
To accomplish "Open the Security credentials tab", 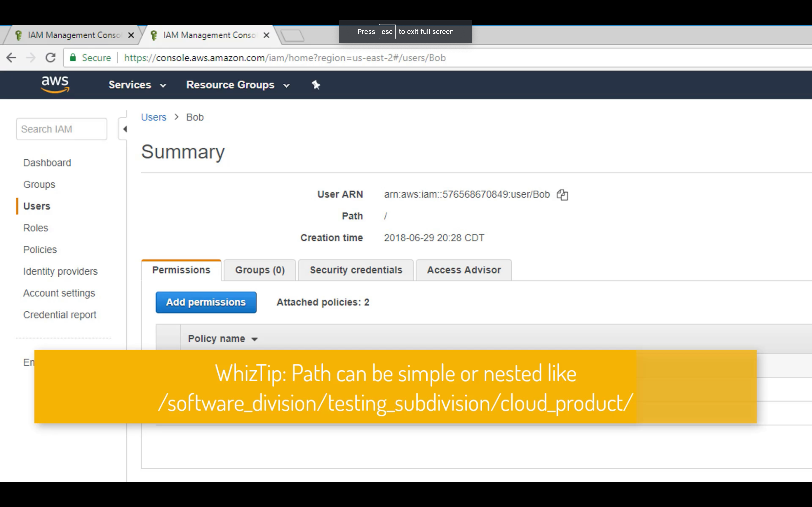I will [x=356, y=270].
